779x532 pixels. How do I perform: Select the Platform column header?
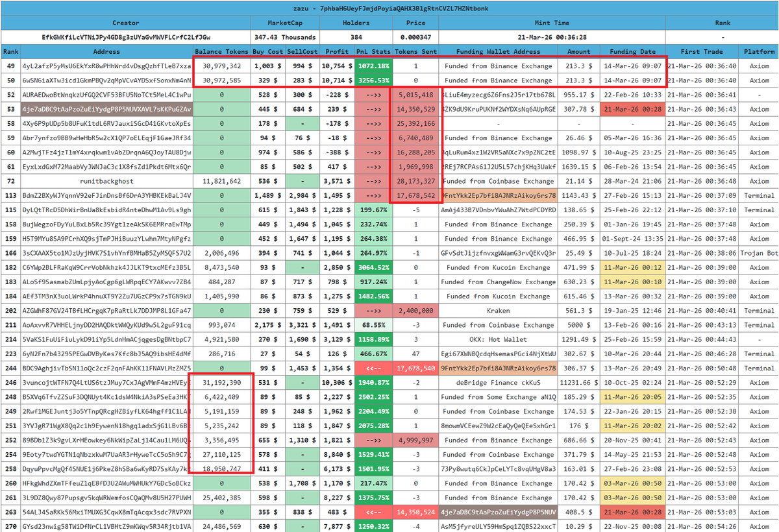pyautogui.click(x=760, y=52)
